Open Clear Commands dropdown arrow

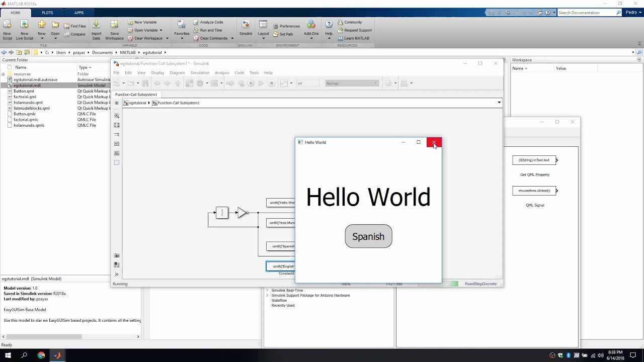click(232, 38)
